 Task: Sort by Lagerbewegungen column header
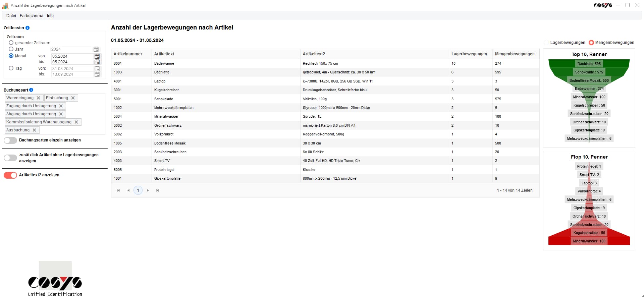(x=471, y=54)
